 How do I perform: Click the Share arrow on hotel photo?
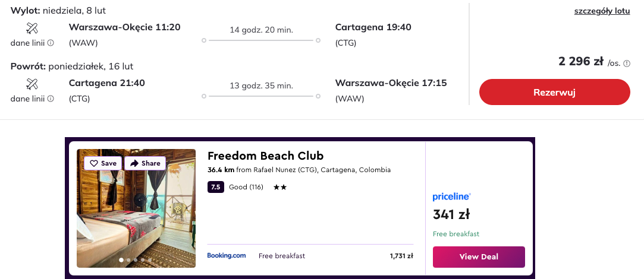134,163
